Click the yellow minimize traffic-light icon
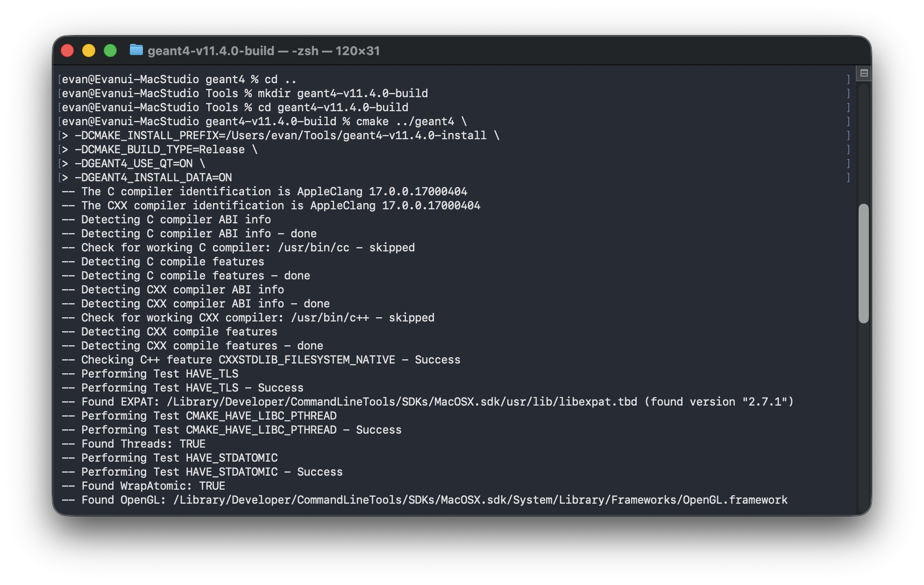Screen dimensions: 924x585 pos(89,50)
